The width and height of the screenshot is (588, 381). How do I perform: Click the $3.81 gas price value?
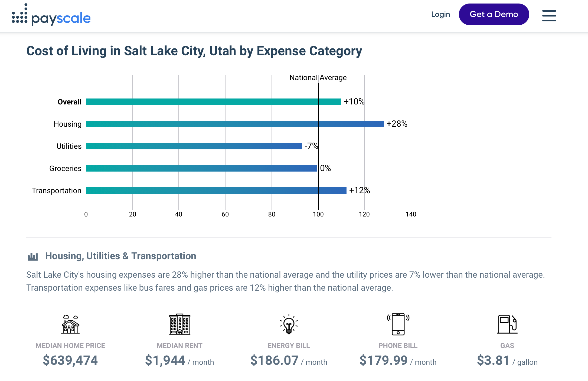coord(493,360)
